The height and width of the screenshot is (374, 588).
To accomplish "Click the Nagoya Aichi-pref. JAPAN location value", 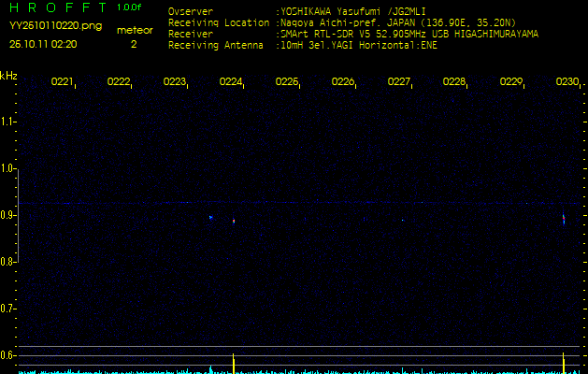I will click(x=398, y=22).
